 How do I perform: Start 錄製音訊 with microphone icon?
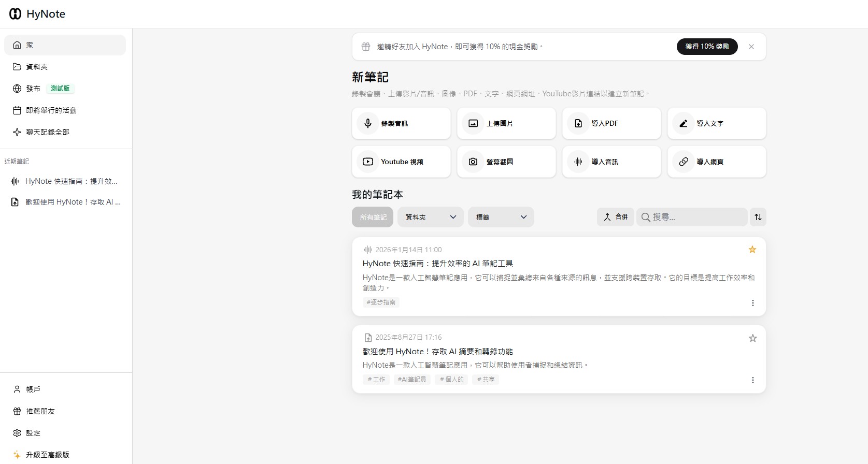(x=368, y=123)
